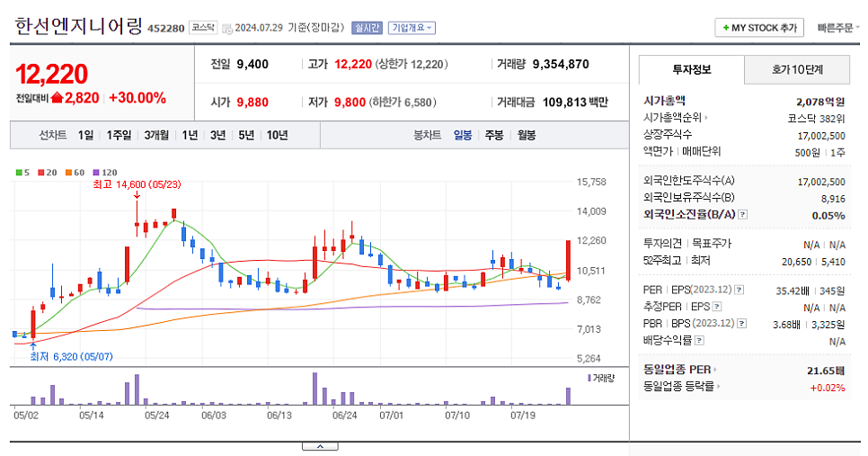This screenshot has height=456, width=868.
Task: Open the help icon beside 배당수익률
Action: coord(699,340)
